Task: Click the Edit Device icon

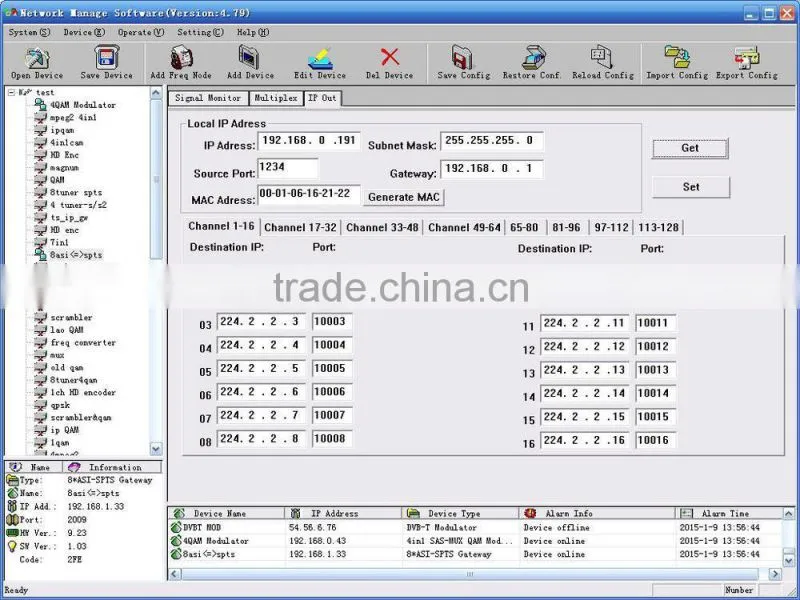Action: coord(320,58)
